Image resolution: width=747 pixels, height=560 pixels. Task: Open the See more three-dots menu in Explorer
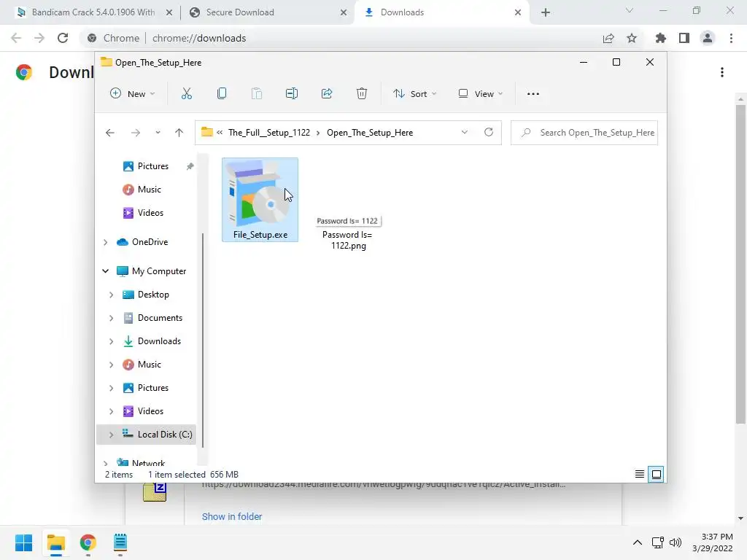(x=533, y=94)
